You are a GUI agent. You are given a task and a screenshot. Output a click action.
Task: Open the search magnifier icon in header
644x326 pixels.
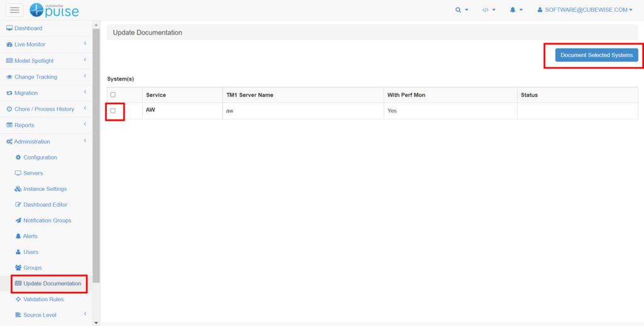coord(461,10)
